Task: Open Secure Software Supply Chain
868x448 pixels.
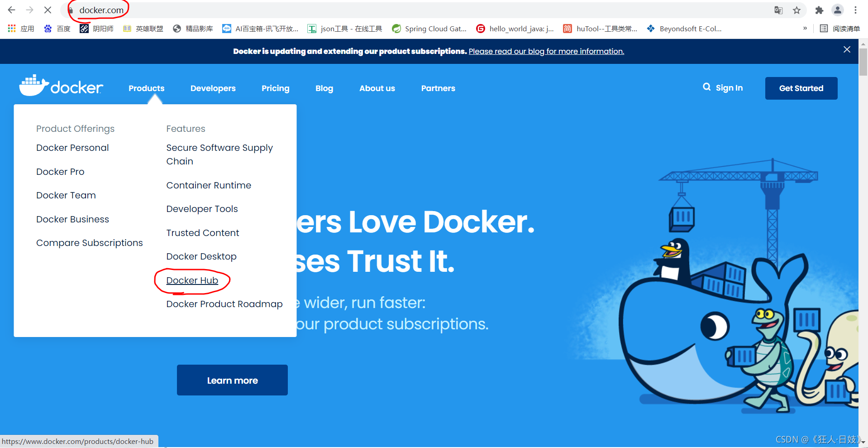Action: 219,154
